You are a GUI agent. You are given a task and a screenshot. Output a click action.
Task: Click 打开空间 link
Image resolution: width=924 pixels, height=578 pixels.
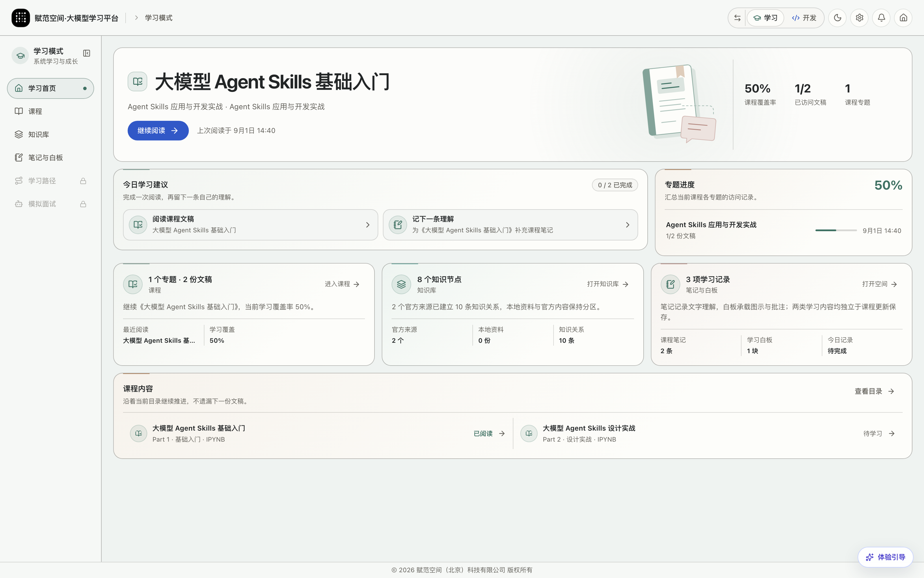point(880,284)
